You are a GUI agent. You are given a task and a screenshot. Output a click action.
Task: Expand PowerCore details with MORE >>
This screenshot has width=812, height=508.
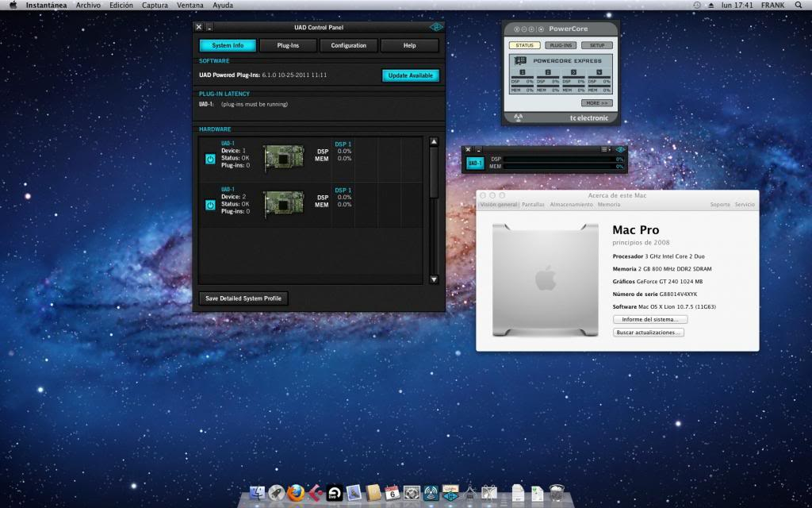[x=596, y=103]
